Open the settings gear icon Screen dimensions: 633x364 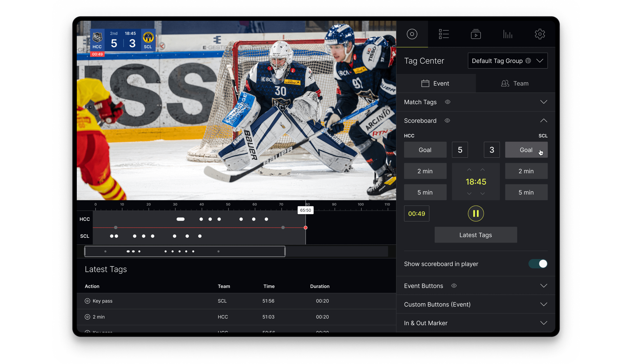(540, 34)
